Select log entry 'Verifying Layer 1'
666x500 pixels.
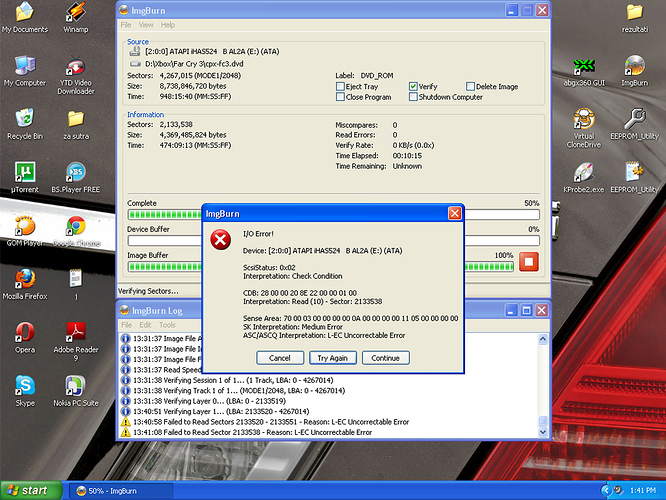(221, 411)
